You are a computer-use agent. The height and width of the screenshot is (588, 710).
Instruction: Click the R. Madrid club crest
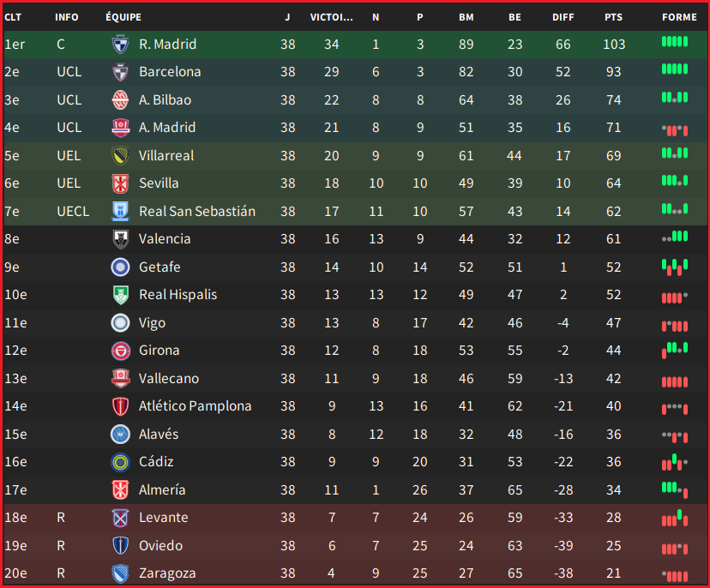(120, 45)
